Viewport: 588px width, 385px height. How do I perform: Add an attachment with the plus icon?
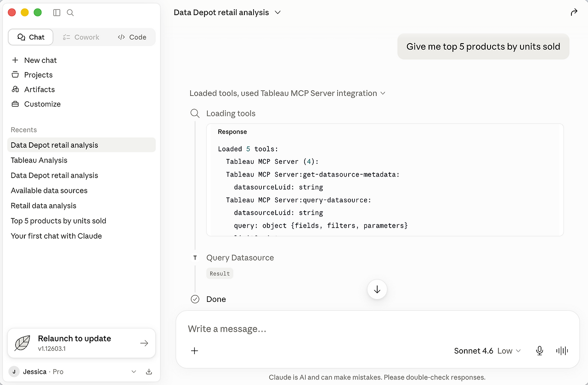click(195, 351)
